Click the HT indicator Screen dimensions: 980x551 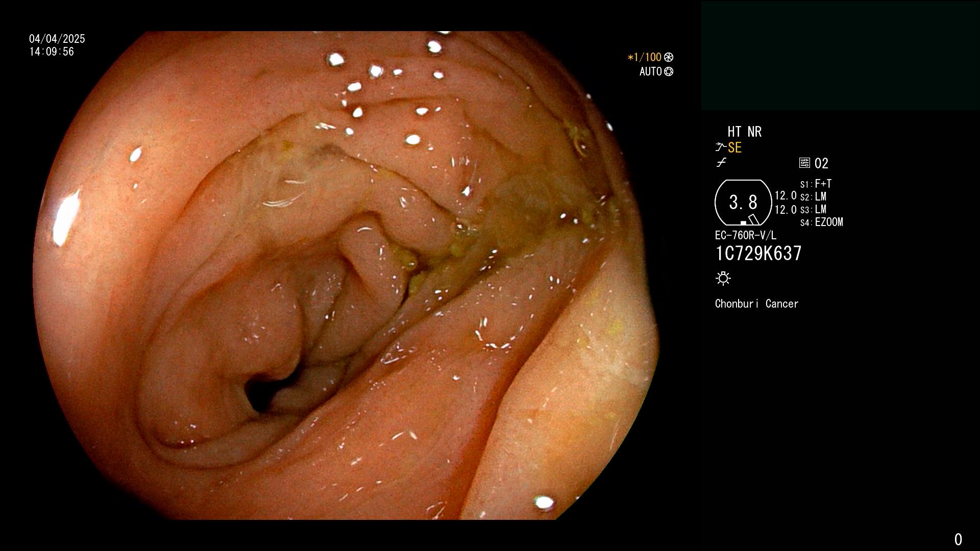click(734, 132)
